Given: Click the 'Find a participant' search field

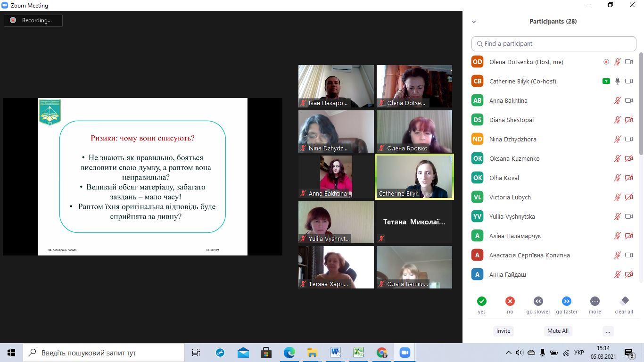Looking at the screenshot, I should coord(554,43).
